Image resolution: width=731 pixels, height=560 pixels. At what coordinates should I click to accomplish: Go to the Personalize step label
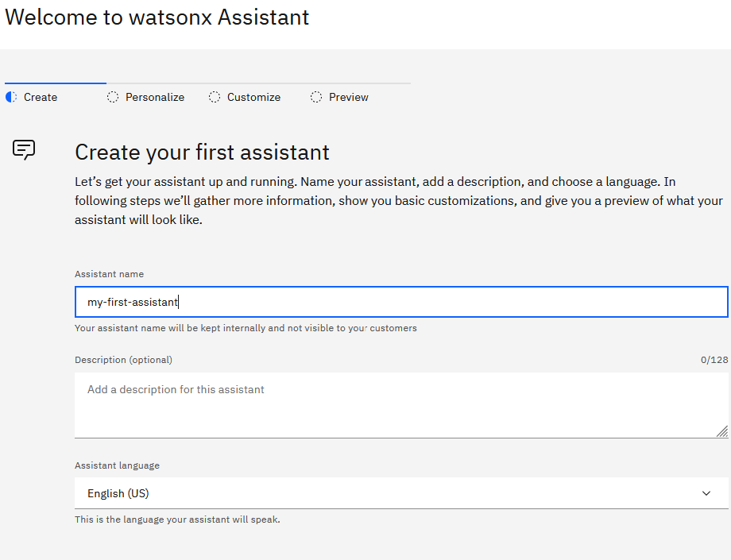(x=155, y=97)
